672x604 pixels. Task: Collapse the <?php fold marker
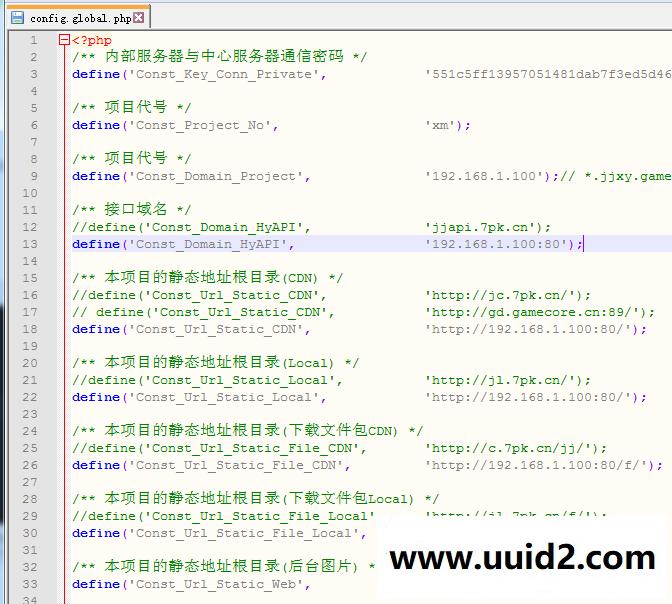pyautogui.click(x=64, y=40)
